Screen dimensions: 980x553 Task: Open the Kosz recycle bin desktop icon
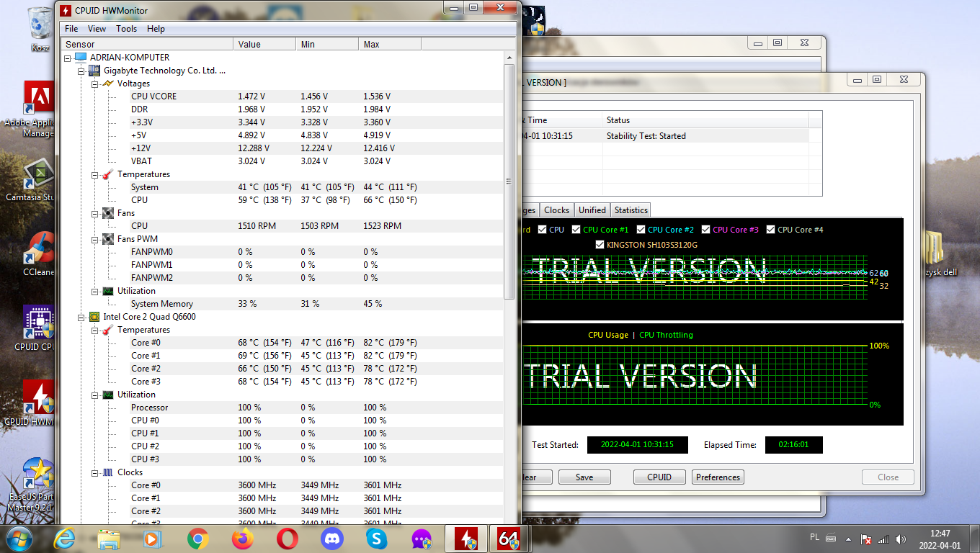point(40,29)
